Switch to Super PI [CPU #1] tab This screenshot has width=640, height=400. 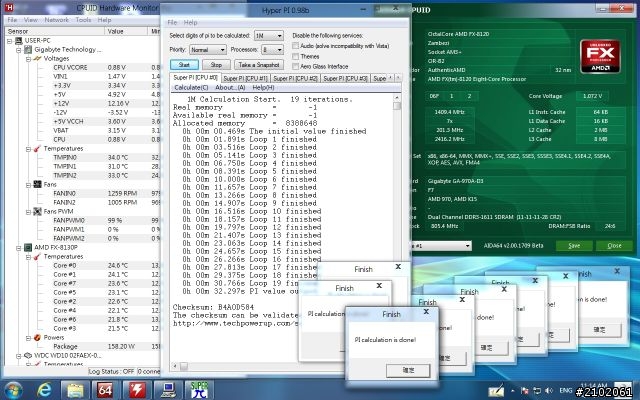[246, 78]
